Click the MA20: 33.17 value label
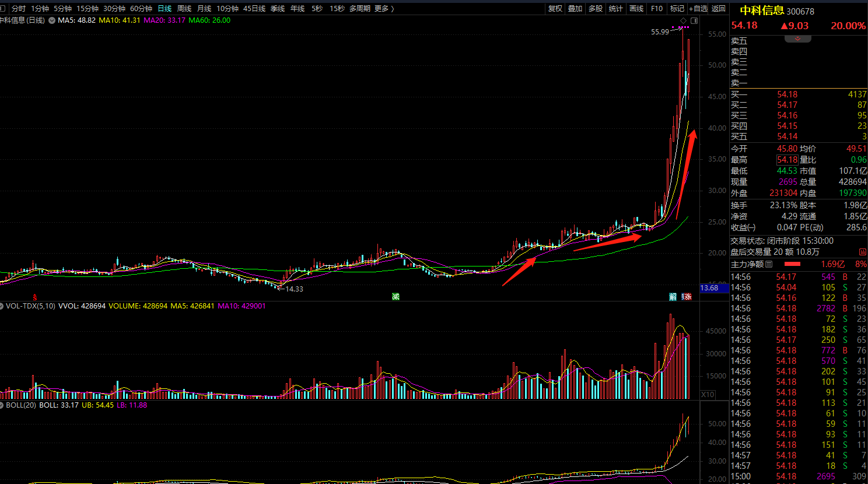 [x=164, y=20]
